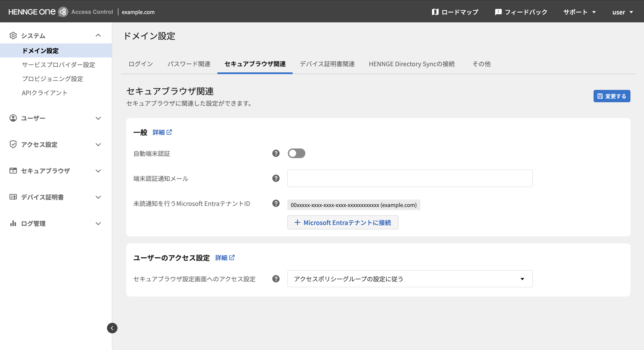The height and width of the screenshot is (350, 644).
Task: Switch to the デバイス証明書関連 tab
Action: tap(327, 64)
